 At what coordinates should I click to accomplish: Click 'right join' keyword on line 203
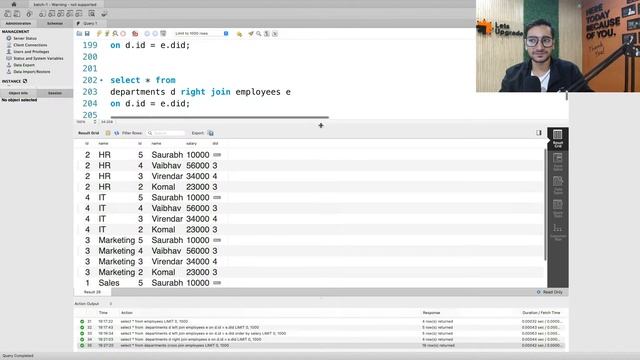pyautogui.click(x=205, y=92)
